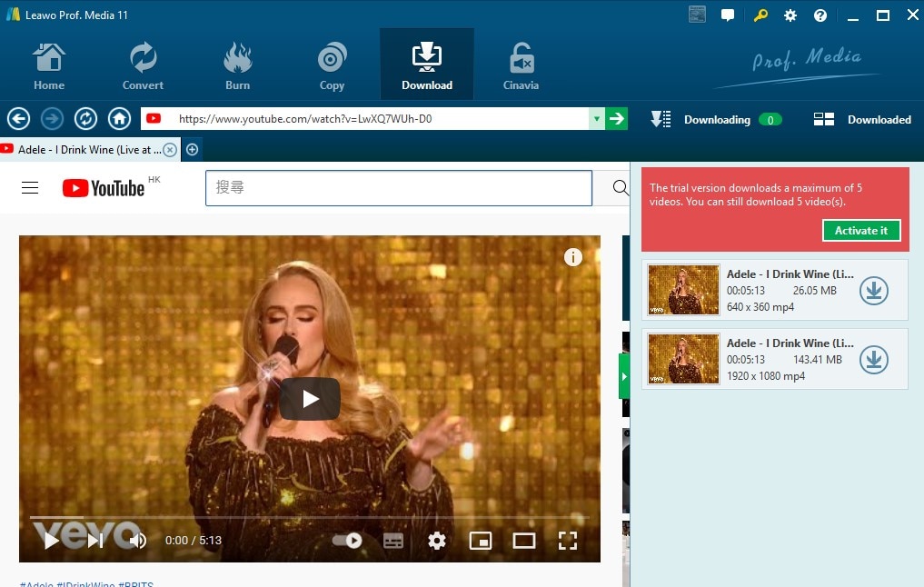924x587 pixels.
Task: Enter fullscreen video mode
Action: point(568,541)
